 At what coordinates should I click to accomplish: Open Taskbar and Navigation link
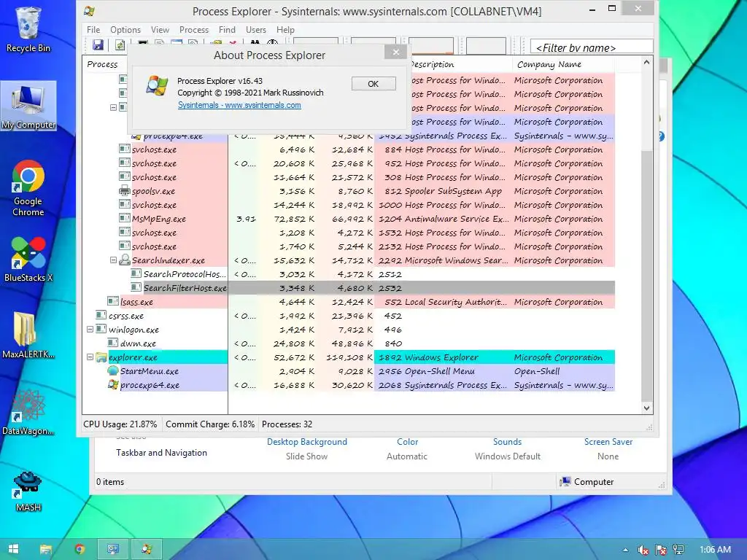point(161,453)
